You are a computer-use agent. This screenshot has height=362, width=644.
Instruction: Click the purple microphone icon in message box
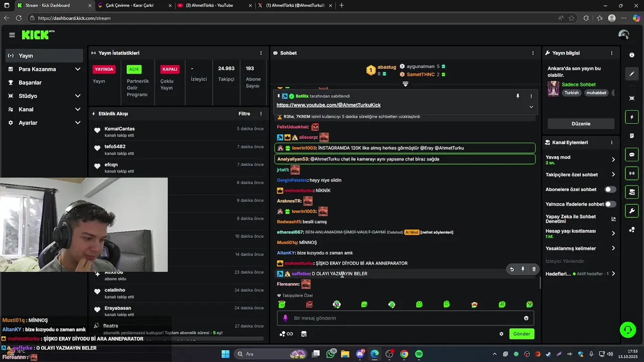(x=285, y=318)
